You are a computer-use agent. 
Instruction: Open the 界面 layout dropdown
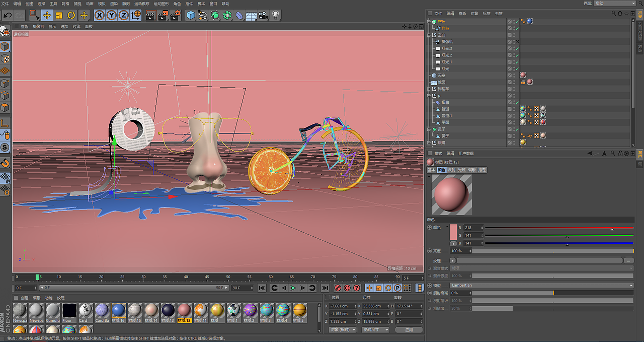click(615, 3)
